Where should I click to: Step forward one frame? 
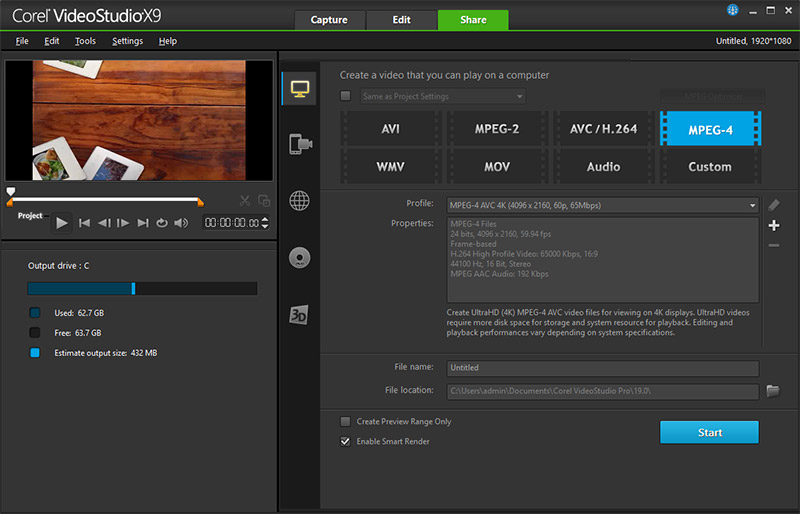tap(123, 223)
